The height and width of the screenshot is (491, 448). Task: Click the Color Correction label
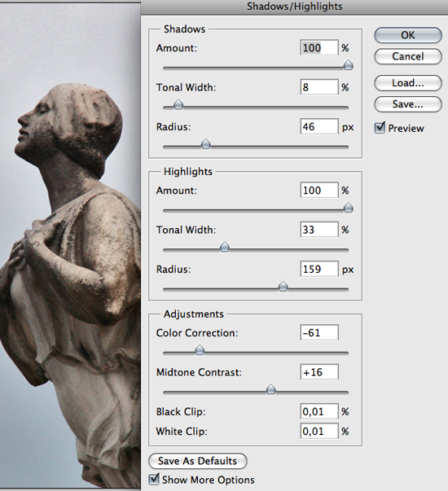tap(197, 332)
